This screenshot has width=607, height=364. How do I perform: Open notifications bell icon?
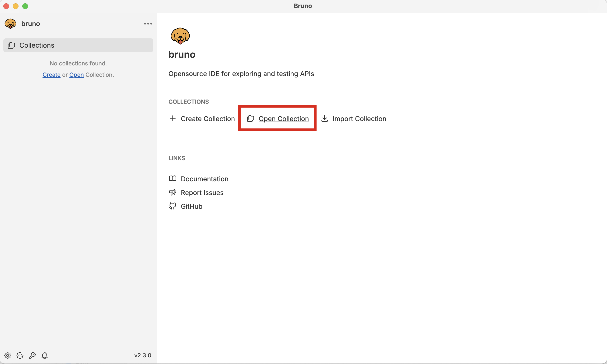click(x=44, y=355)
